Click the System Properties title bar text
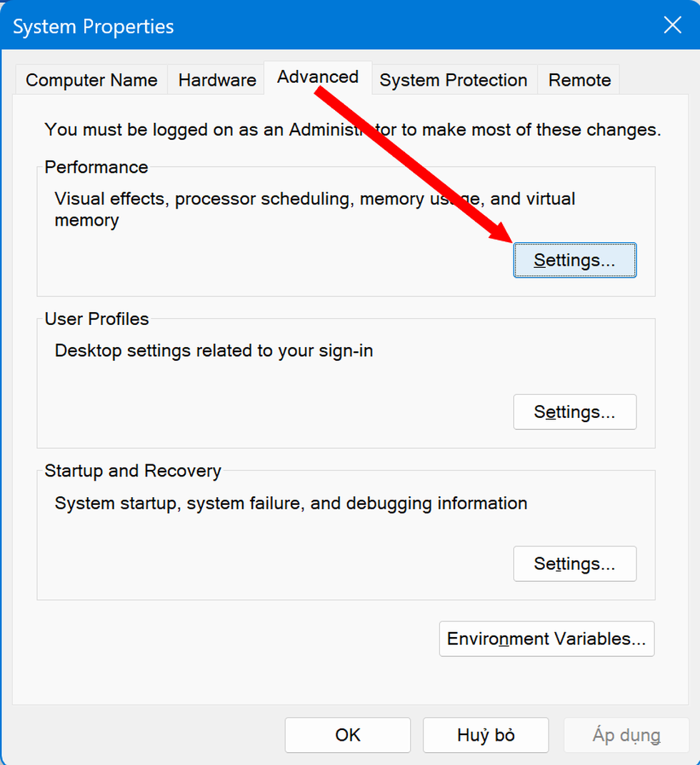The width and height of the screenshot is (700, 765). point(94,27)
